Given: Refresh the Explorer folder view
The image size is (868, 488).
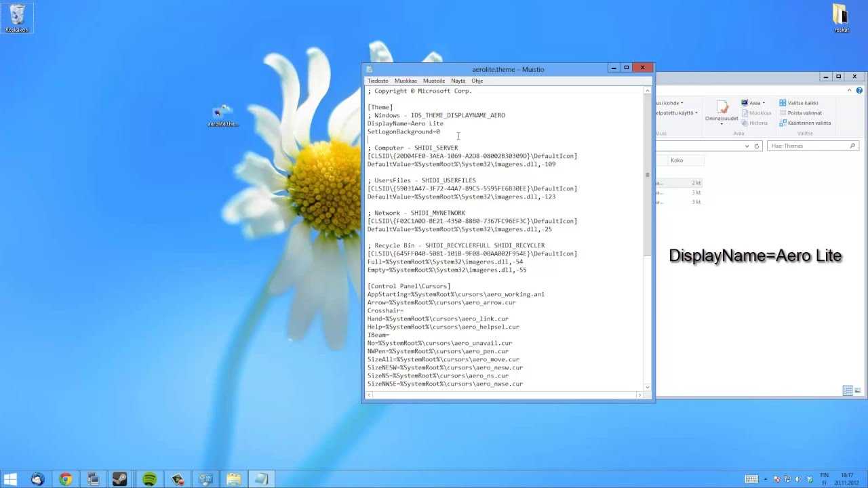Looking at the screenshot, I should pos(757,146).
